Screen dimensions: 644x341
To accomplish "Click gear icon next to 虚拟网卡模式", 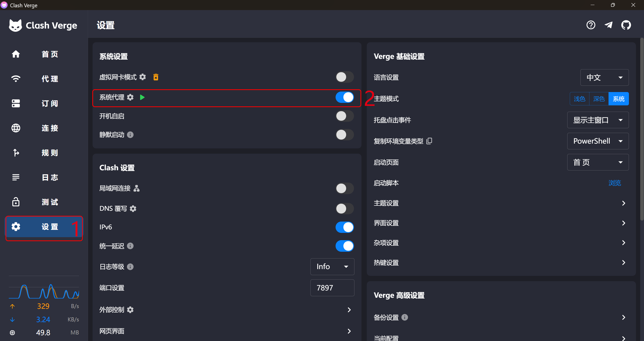I will 143,77.
